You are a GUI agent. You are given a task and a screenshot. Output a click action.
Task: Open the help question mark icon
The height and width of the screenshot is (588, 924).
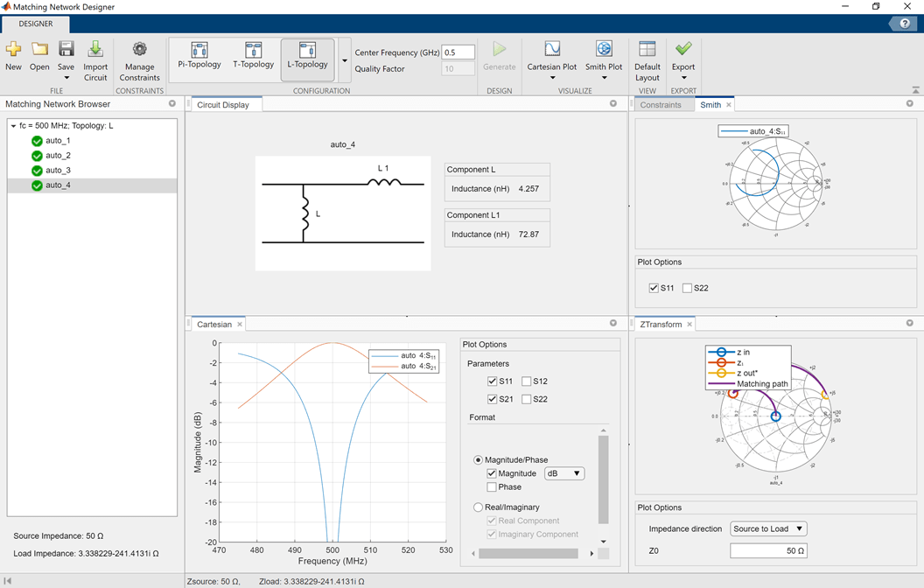904,24
